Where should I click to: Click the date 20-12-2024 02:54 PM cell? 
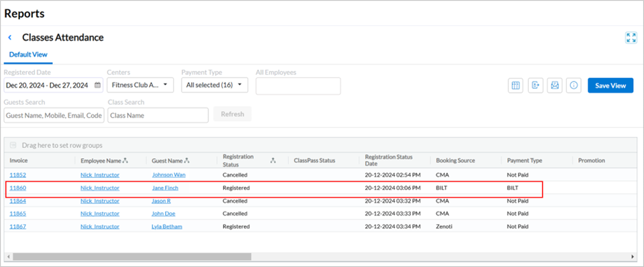pyautogui.click(x=393, y=175)
